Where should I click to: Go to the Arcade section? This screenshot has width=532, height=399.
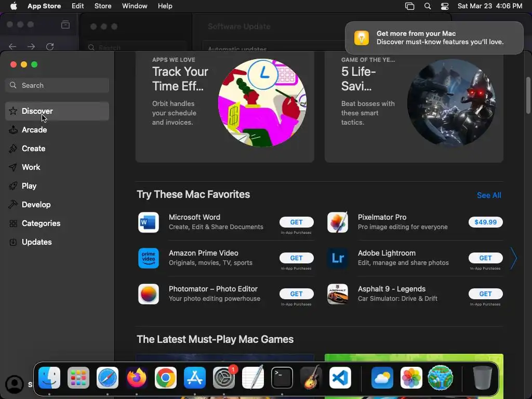click(x=57, y=129)
